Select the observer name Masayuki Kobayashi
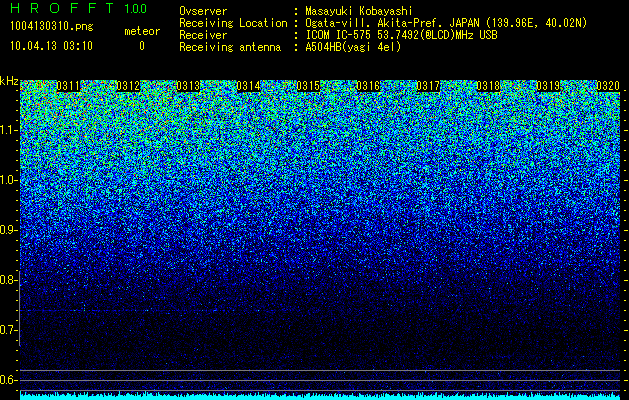The width and height of the screenshot is (629, 400). coord(359,11)
